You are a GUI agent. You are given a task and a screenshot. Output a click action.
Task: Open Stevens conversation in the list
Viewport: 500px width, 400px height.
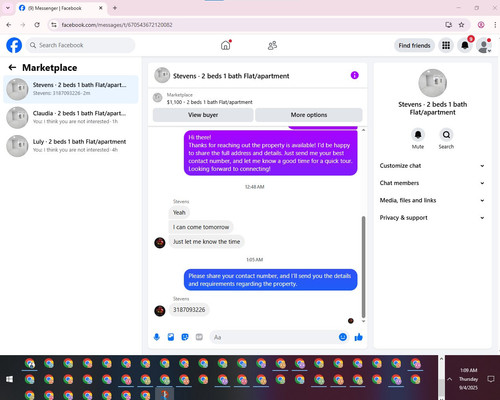[71, 89]
